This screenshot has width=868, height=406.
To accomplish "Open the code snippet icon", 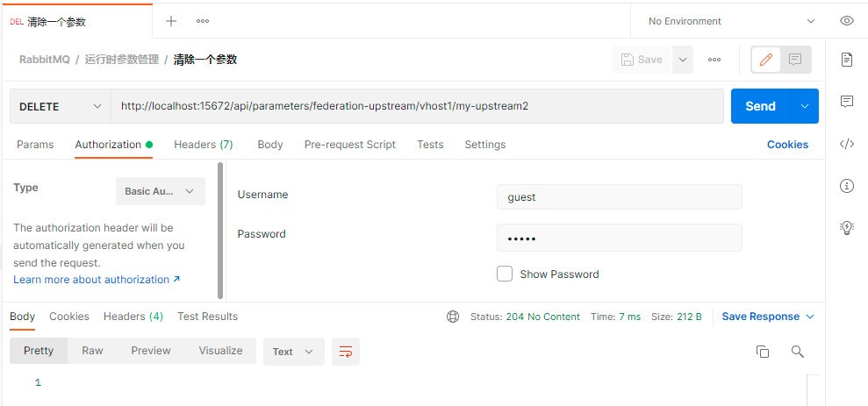I will point(846,145).
